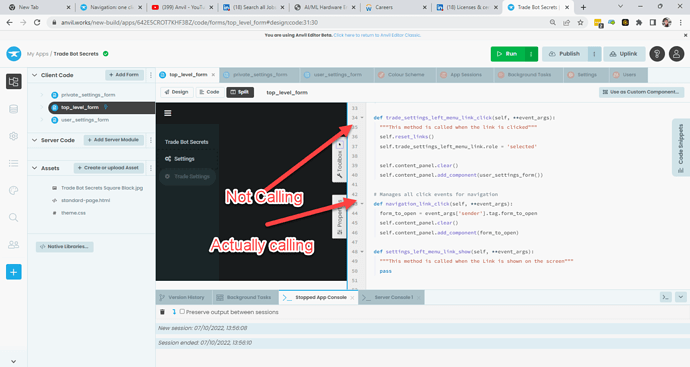The image size is (690, 367).
Task: Open the Theme palette sidebar icon
Action: pos(14,190)
